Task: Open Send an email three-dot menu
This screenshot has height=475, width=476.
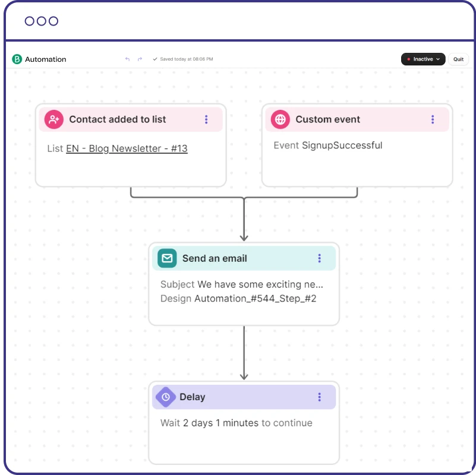Action: pyautogui.click(x=319, y=258)
